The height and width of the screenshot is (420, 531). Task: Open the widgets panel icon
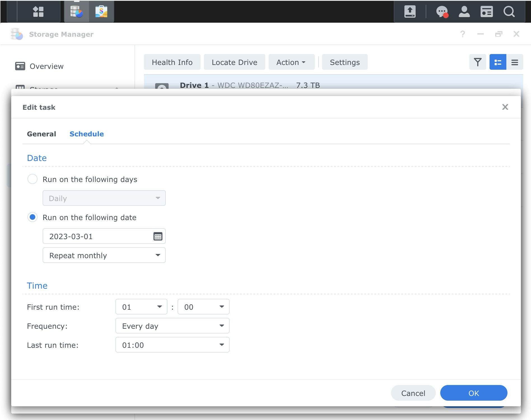click(x=486, y=12)
